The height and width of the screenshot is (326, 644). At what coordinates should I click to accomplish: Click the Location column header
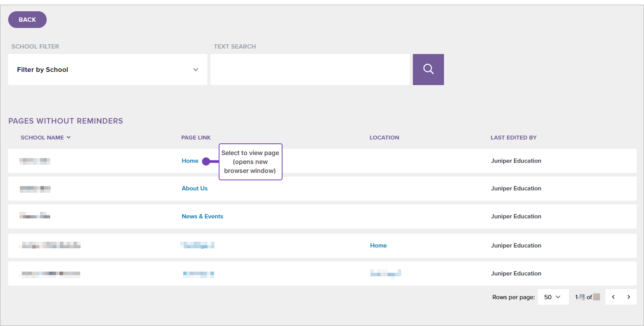(384, 138)
